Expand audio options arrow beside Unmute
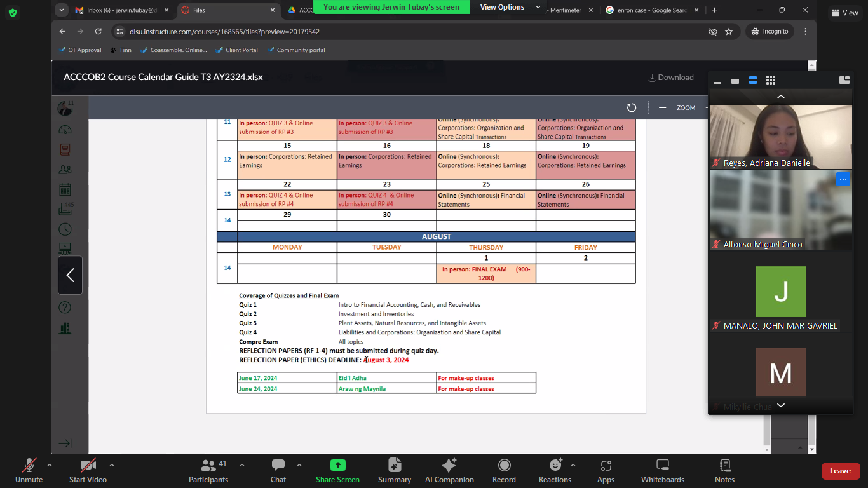 tap(50, 465)
